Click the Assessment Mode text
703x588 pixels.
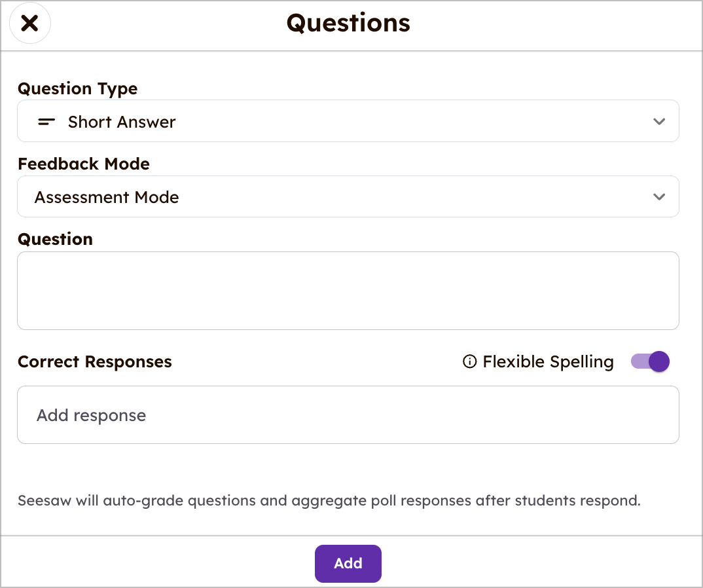107,197
